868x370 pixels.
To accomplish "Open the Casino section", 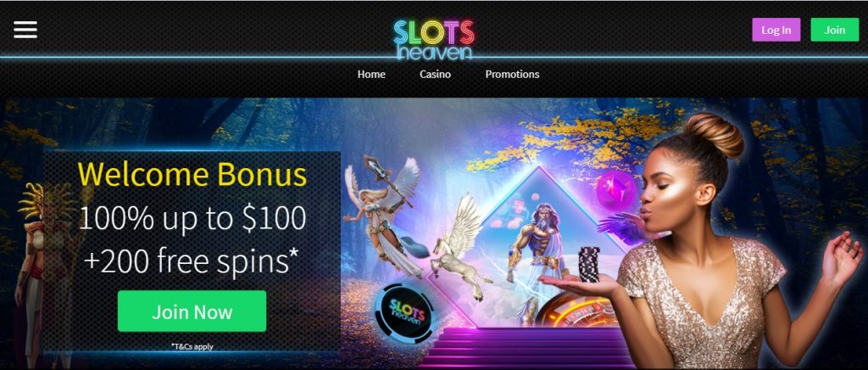I will point(435,74).
